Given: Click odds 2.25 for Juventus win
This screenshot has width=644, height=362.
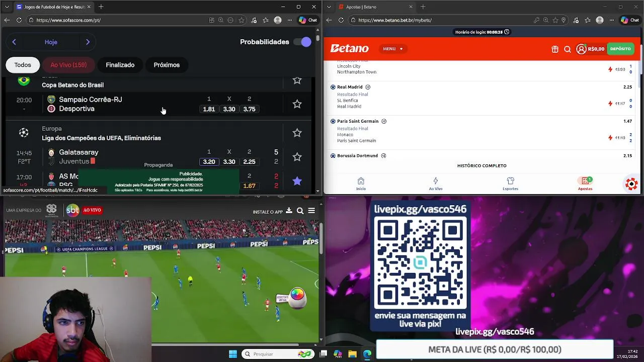Looking at the screenshot, I should (x=250, y=162).
